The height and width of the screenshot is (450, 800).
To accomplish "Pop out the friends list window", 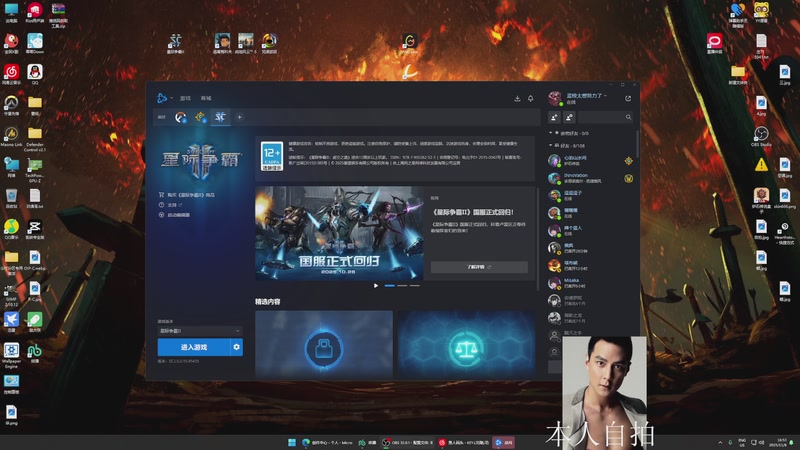I will (x=628, y=98).
